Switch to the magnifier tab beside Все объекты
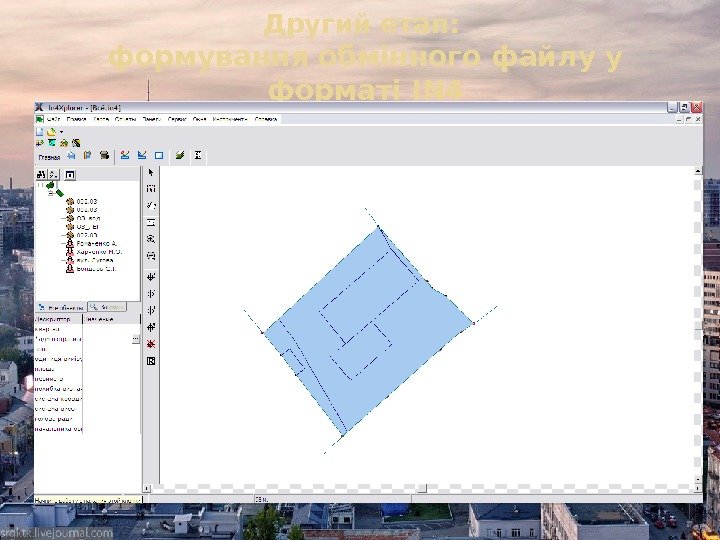 point(107,307)
